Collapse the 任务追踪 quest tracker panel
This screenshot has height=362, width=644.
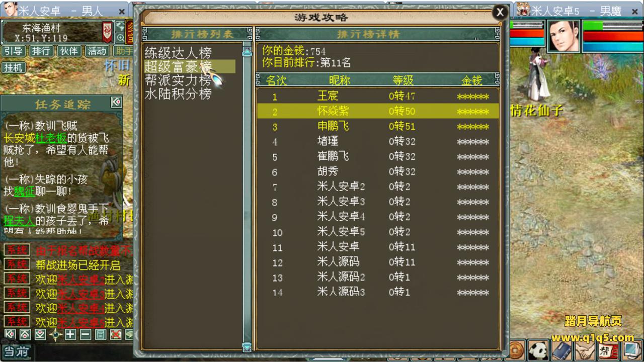116,103
